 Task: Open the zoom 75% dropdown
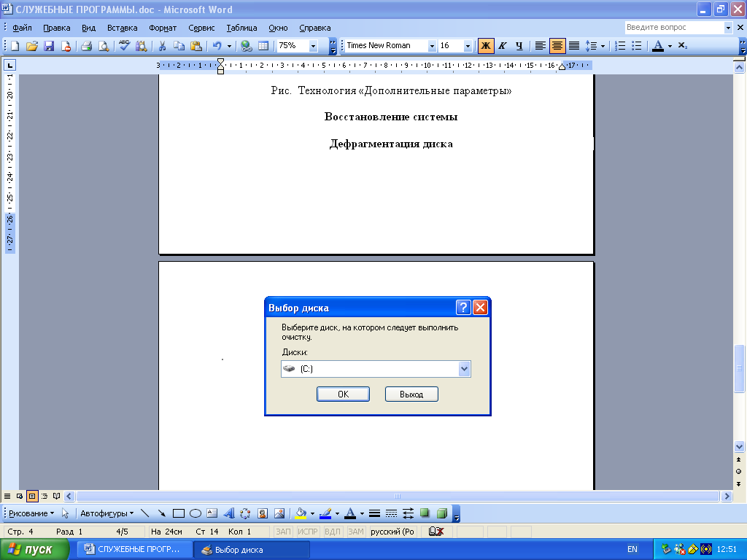tap(313, 46)
